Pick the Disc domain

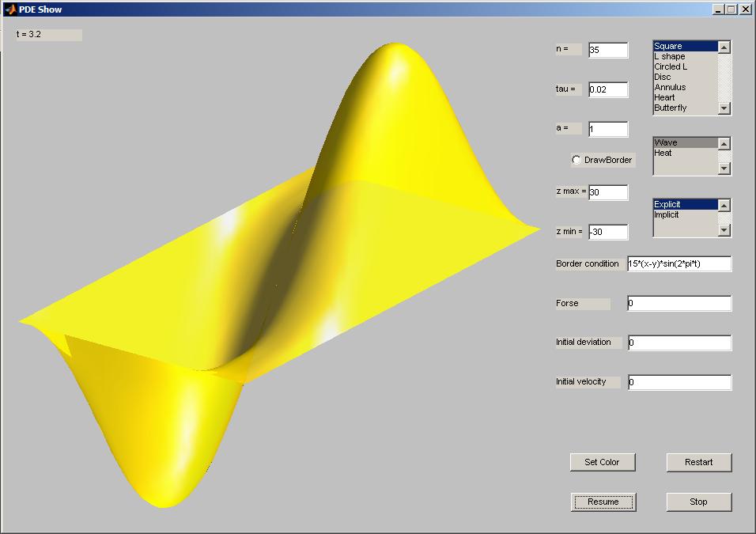coord(685,77)
